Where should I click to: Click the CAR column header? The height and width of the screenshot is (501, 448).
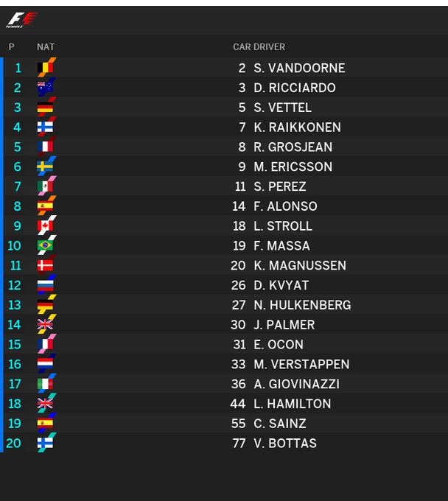242,47
